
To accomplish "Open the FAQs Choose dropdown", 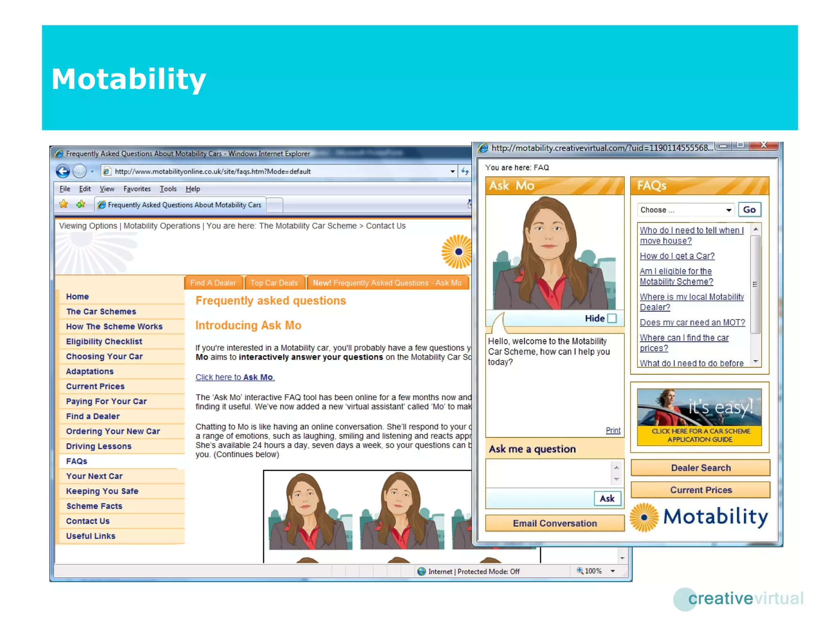I will pyautogui.click(x=685, y=210).
